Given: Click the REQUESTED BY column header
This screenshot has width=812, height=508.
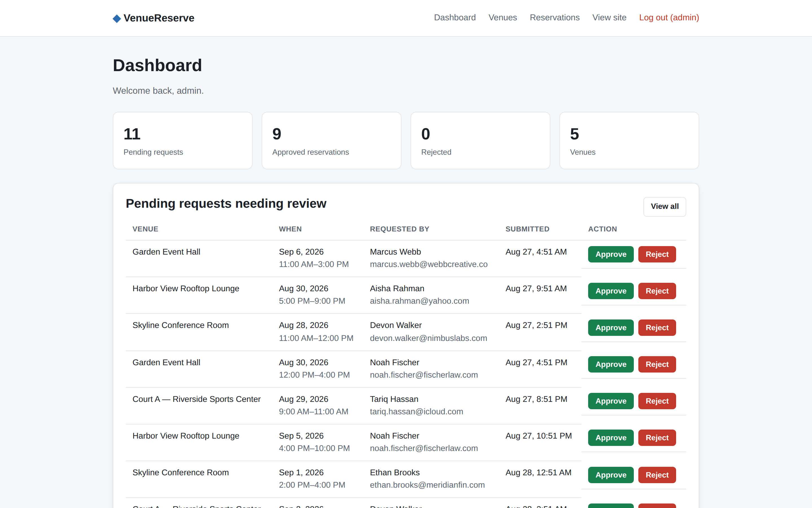Looking at the screenshot, I should click(399, 229).
